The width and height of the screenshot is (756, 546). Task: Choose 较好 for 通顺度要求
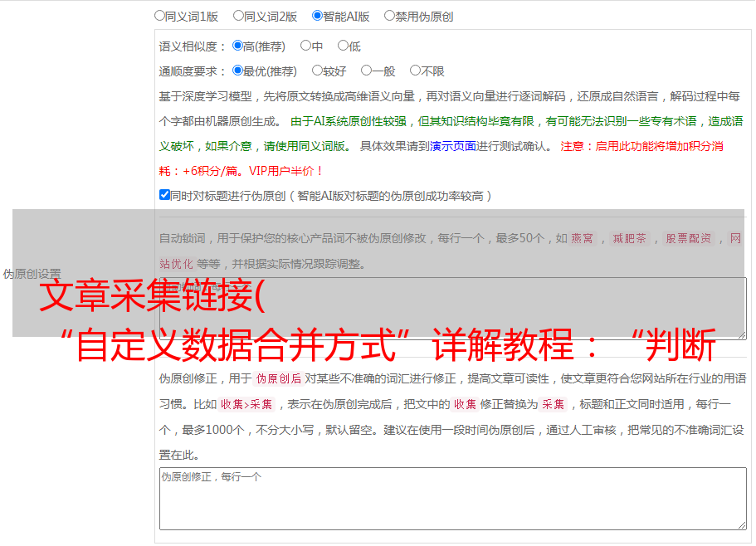coord(317,71)
